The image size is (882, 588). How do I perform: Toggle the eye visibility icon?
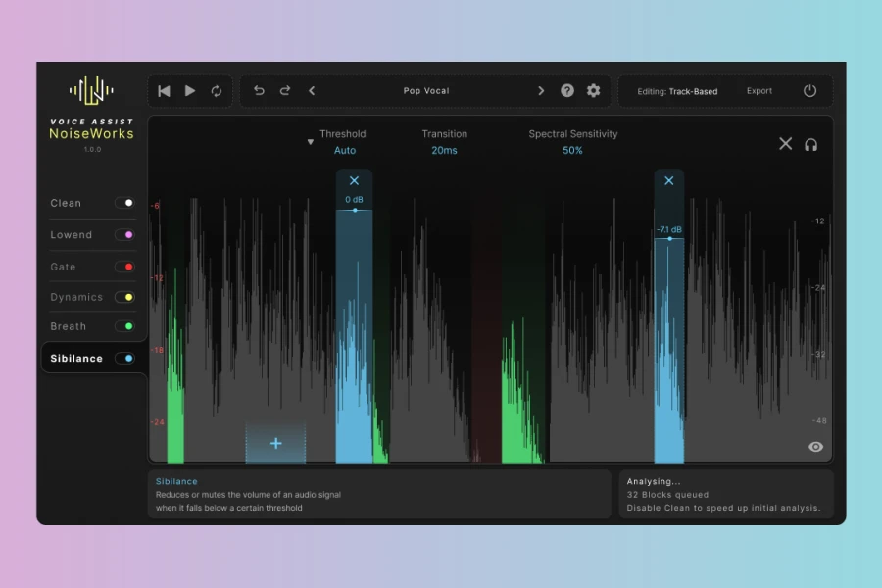click(x=815, y=447)
